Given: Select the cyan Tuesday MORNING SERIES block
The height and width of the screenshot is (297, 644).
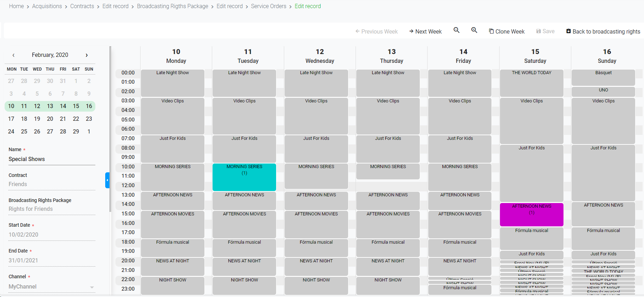Looking at the screenshot, I should point(244,177).
